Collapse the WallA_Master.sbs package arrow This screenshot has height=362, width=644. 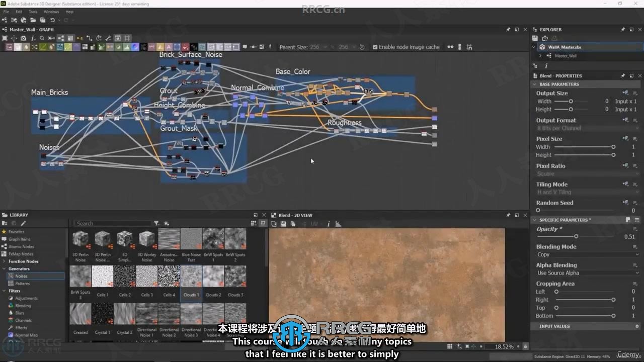pos(535,47)
